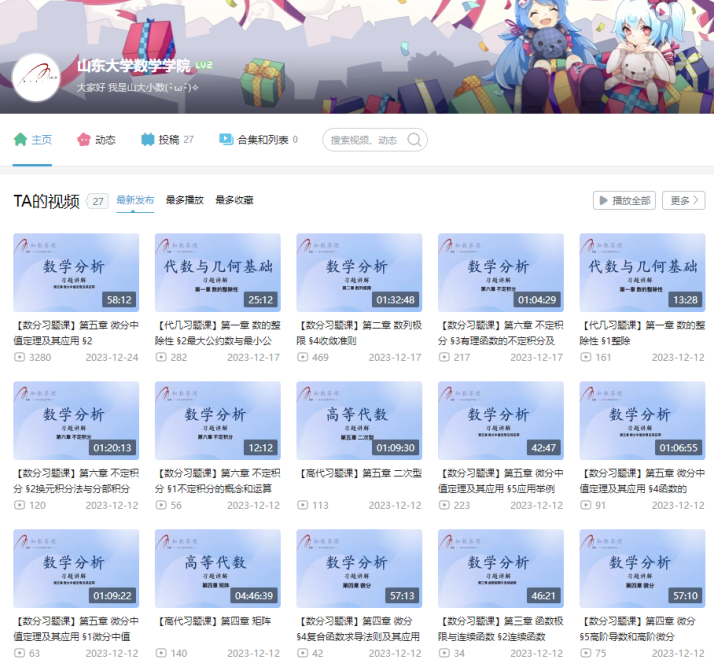Click the 搜索视频、动态 search field
714x666 pixels.
click(365, 140)
